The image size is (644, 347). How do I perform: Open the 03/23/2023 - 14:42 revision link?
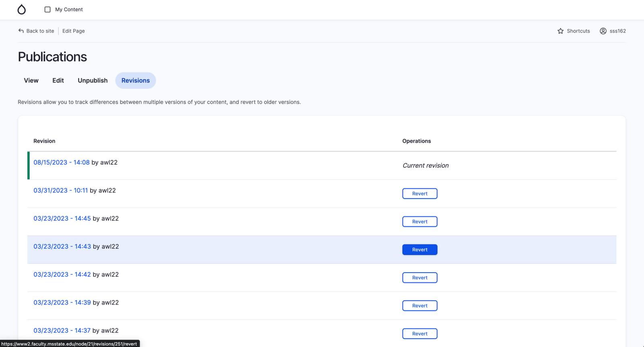(62, 275)
